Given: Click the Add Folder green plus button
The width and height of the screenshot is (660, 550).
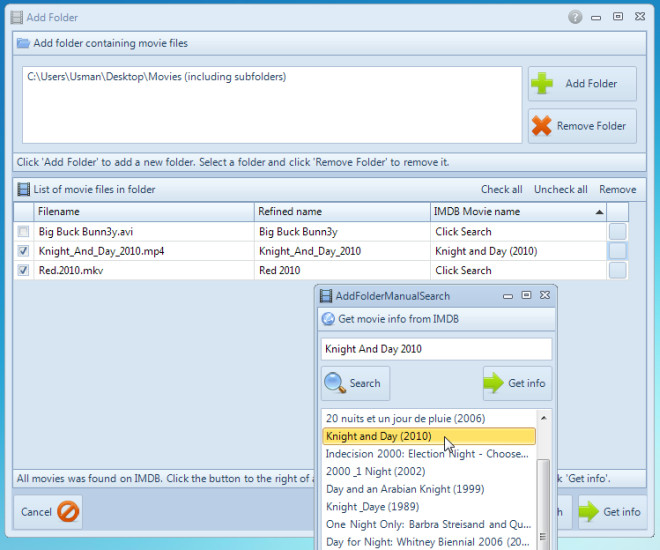Looking at the screenshot, I should tap(582, 83).
